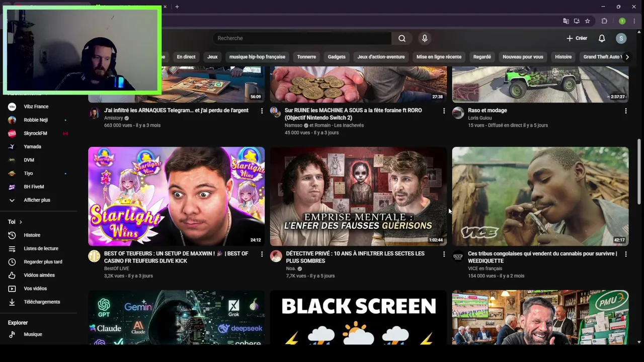This screenshot has width=644, height=362.
Task: Select the Mise en ligne récente chip
Action: pos(439,57)
